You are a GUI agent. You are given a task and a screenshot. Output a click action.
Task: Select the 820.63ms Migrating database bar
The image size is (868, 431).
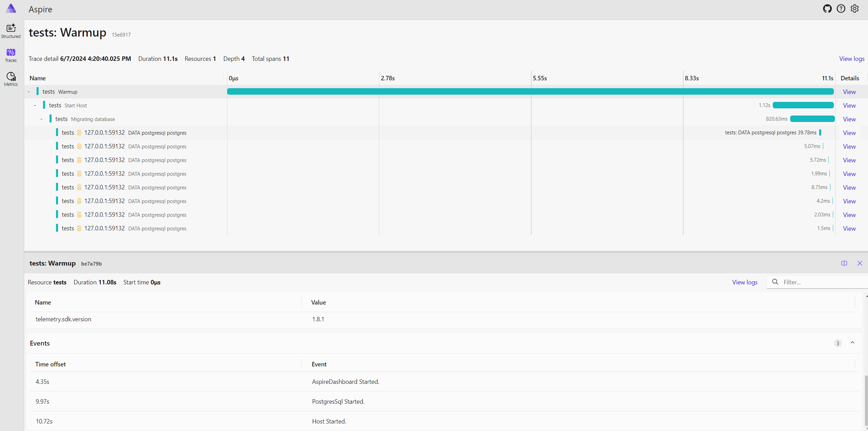pyautogui.click(x=812, y=119)
